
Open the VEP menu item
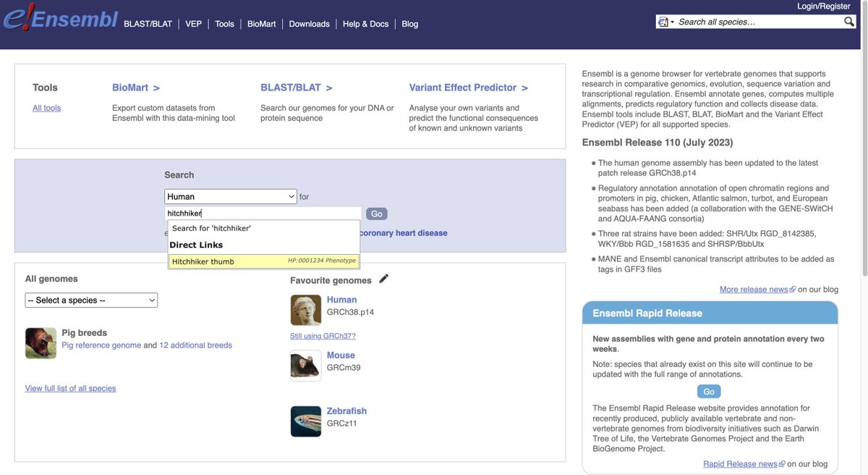tap(193, 24)
